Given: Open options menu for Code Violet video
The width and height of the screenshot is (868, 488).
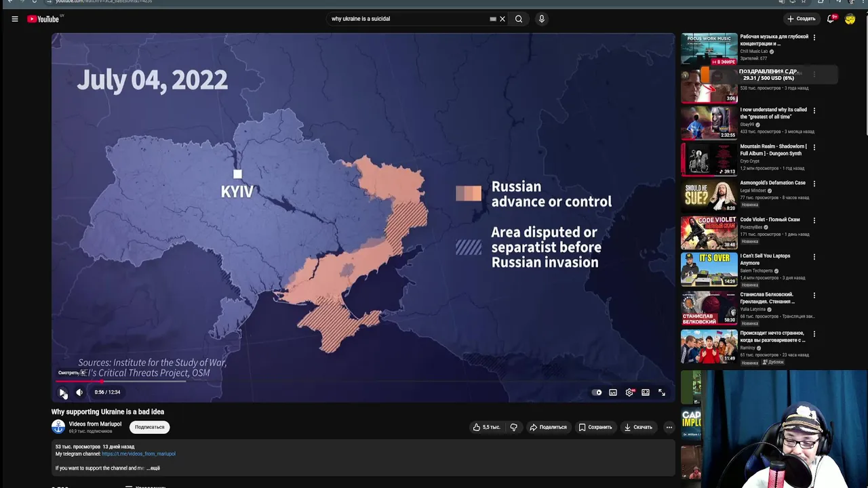Looking at the screenshot, I should (x=814, y=220).
